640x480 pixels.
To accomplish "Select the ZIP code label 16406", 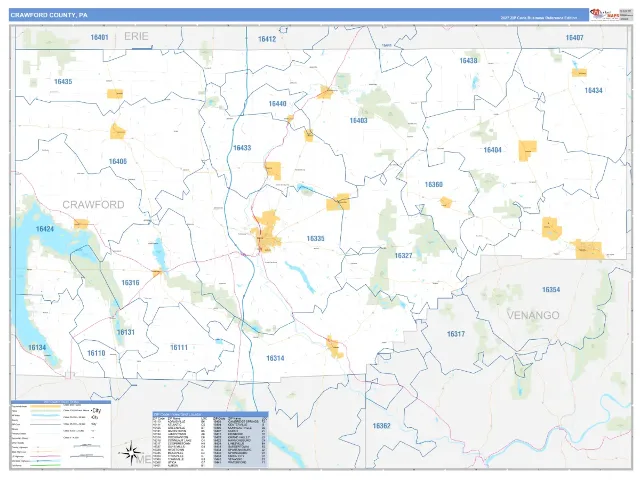I will click(x=118, y=162).
